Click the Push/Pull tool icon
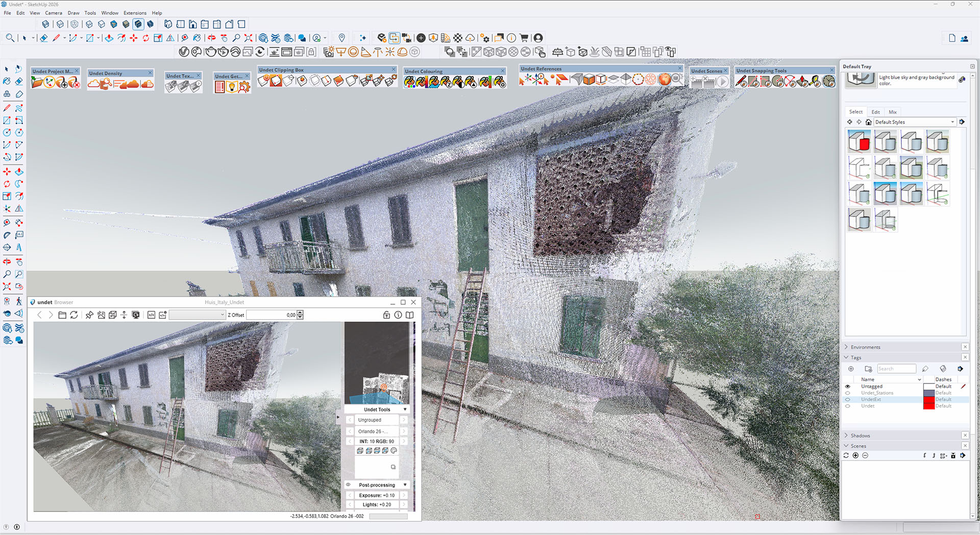 coord(109,38)
